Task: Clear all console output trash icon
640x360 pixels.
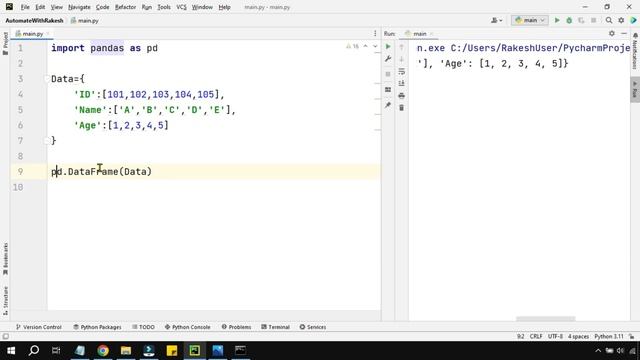Action: (402, 108)
